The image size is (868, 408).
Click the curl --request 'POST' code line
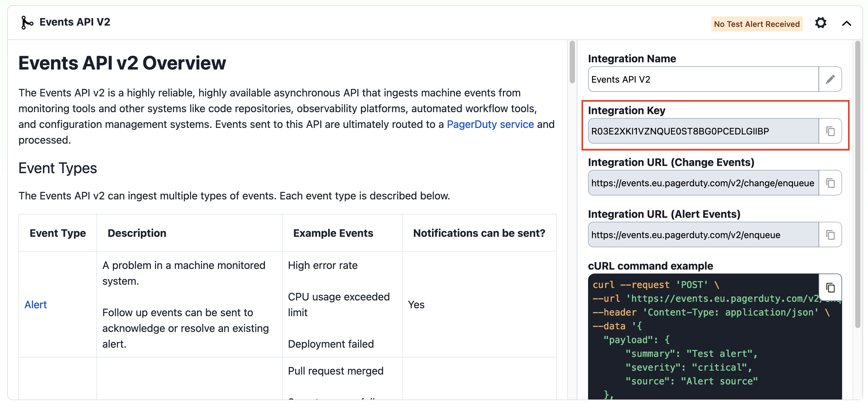coord(656,285)
